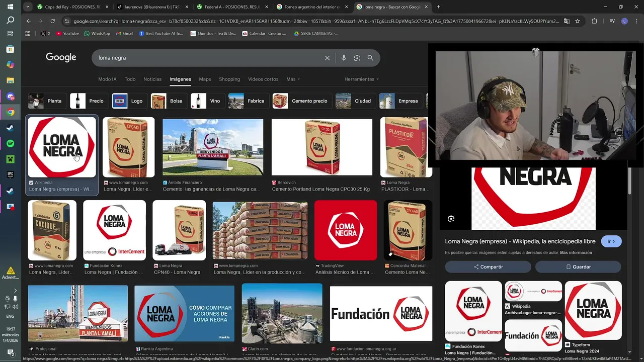Screen dimensions: 644x362
Task: Reload the current Chrome page
Action: (x=52, y=21)
